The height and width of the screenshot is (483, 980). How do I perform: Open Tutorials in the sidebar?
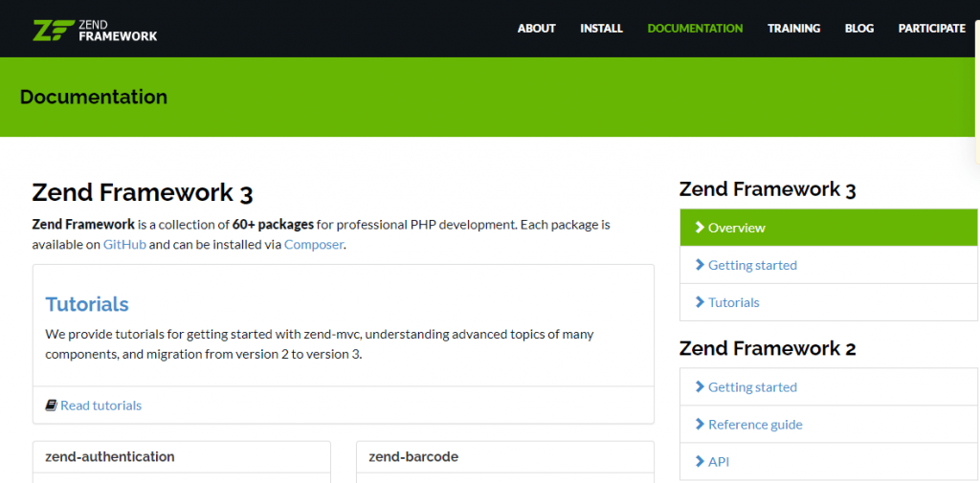point(829,302)
